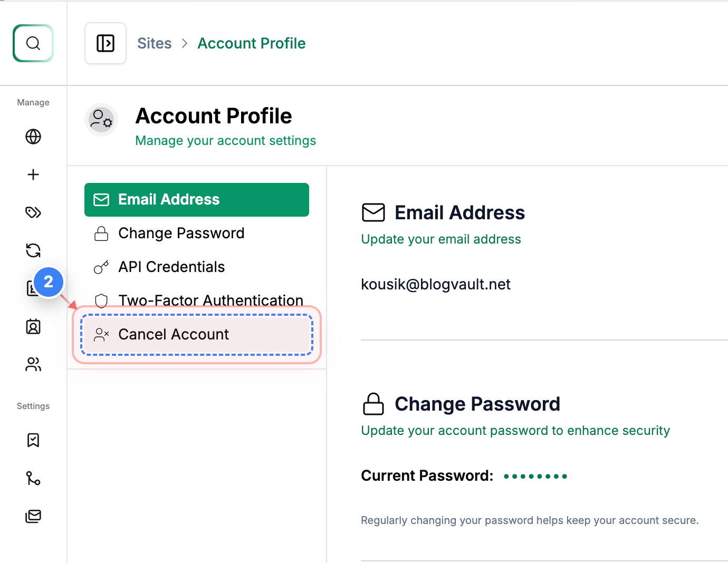Screen dimensions: 728x563
Task: Click the masked Current Password dots
Action: (535, 475)
